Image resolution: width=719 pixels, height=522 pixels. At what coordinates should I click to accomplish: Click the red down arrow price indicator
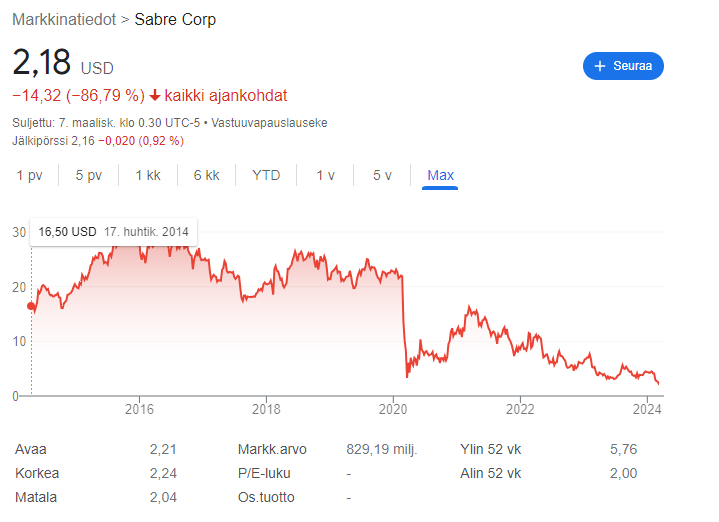click(155, 96)
